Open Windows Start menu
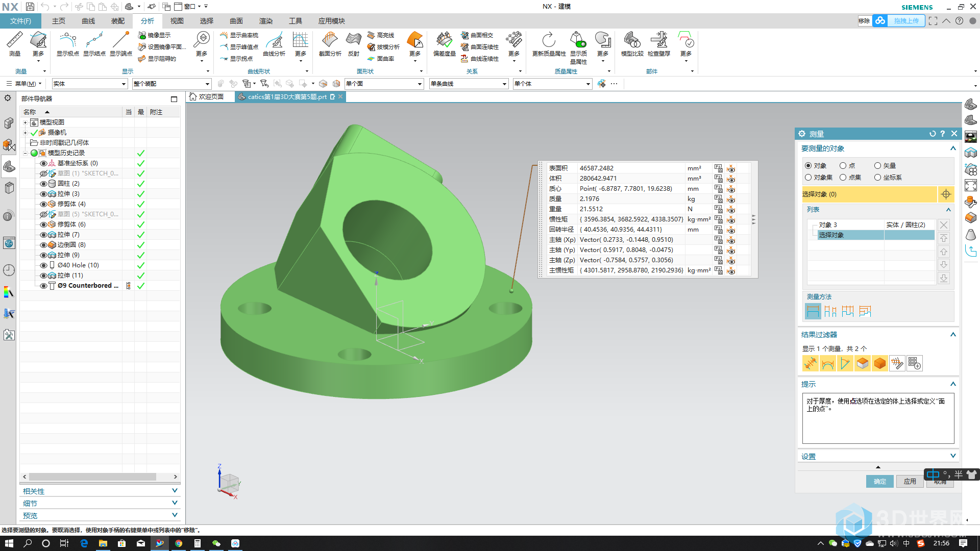Screen dimensions: 980x551 pyautogui.click(x=9, y=543)
